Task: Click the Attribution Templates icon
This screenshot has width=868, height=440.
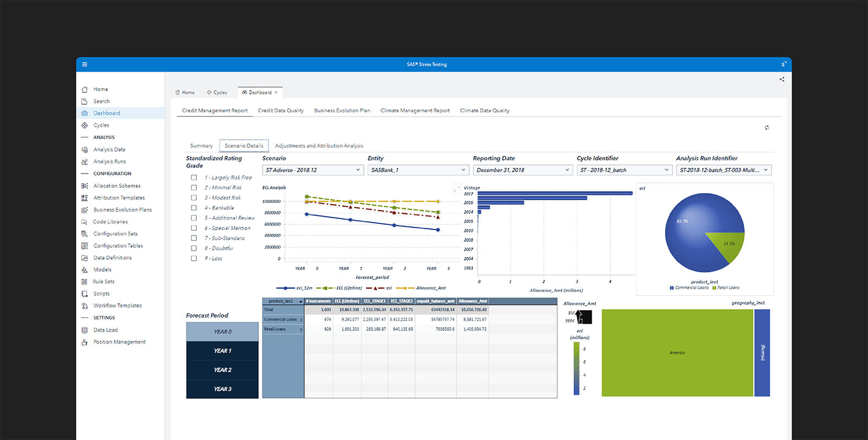Action: point(85,198)
